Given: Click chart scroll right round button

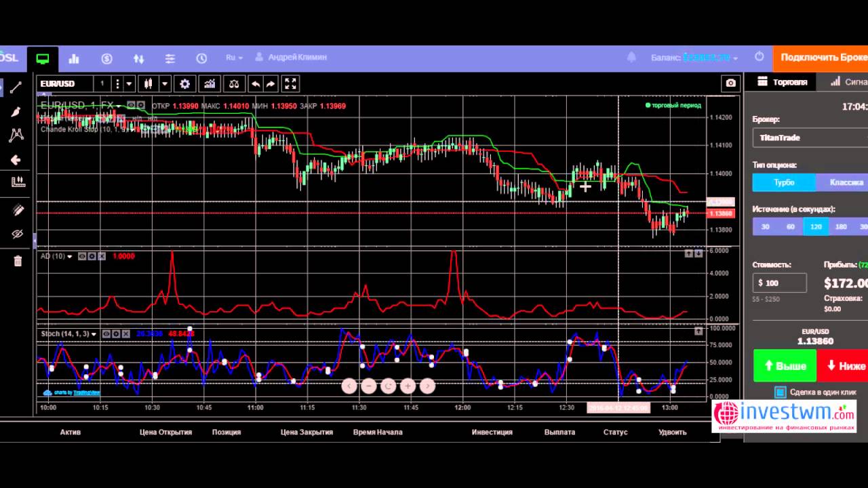Looking at the screenshot, I should [x=427, y=386].
